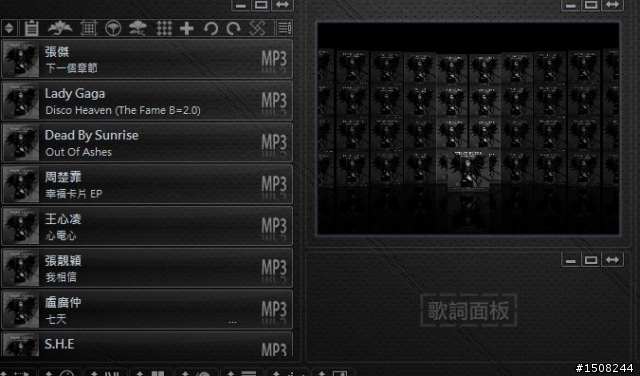Click the redo clockwise arrow icon
The width and height of the screenshot is (640, 376).
click(x=234, y=28)
